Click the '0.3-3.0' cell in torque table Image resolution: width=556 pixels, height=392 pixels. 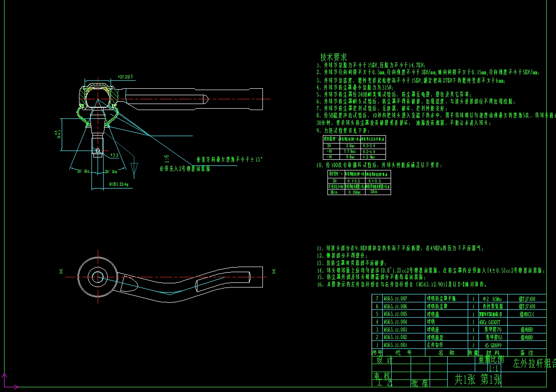tap(369, 146)
